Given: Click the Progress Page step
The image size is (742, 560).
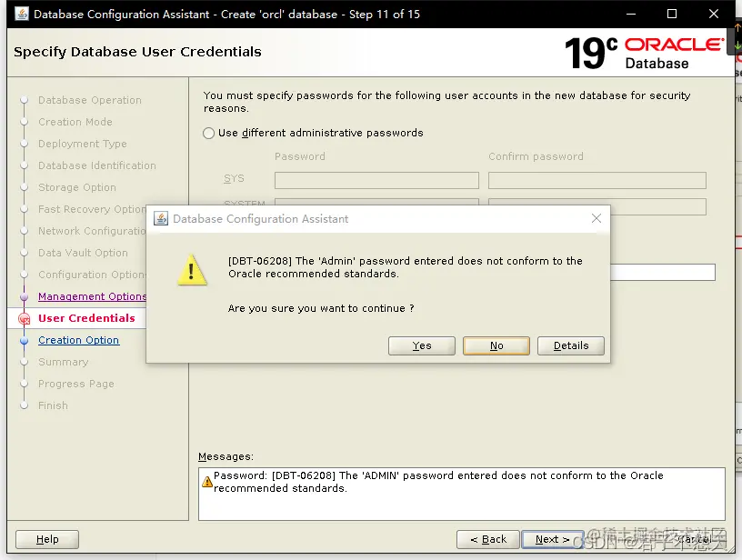Looking at the screenshot, I should click(x=76, y=384).
